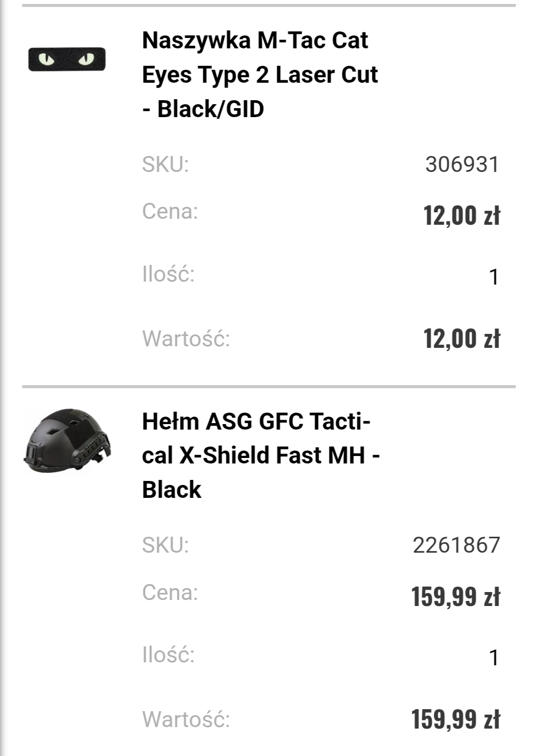Click the Ilość label for the patch
This screenshot has width=538, height=756.
(x=168, y=274)
